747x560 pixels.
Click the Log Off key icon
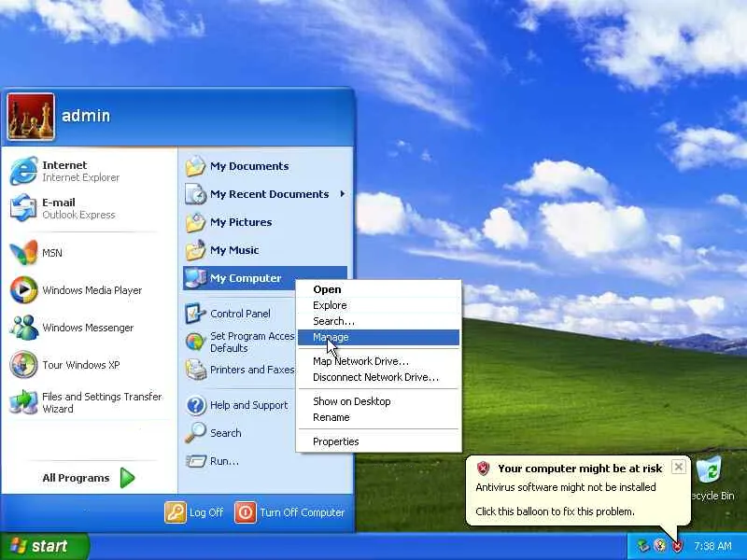coord(176,512)
